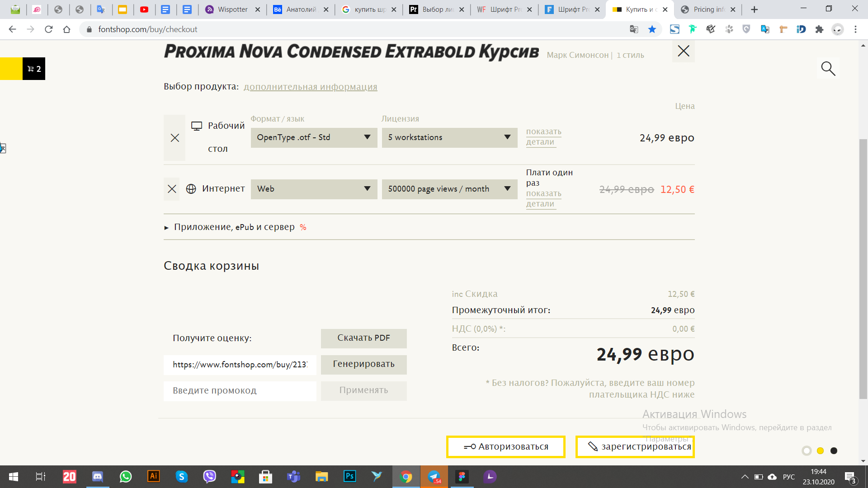Open the OpenType .otf - Std format dropdown
Viewport: 868px width, 488px height.
pos(314,137)
